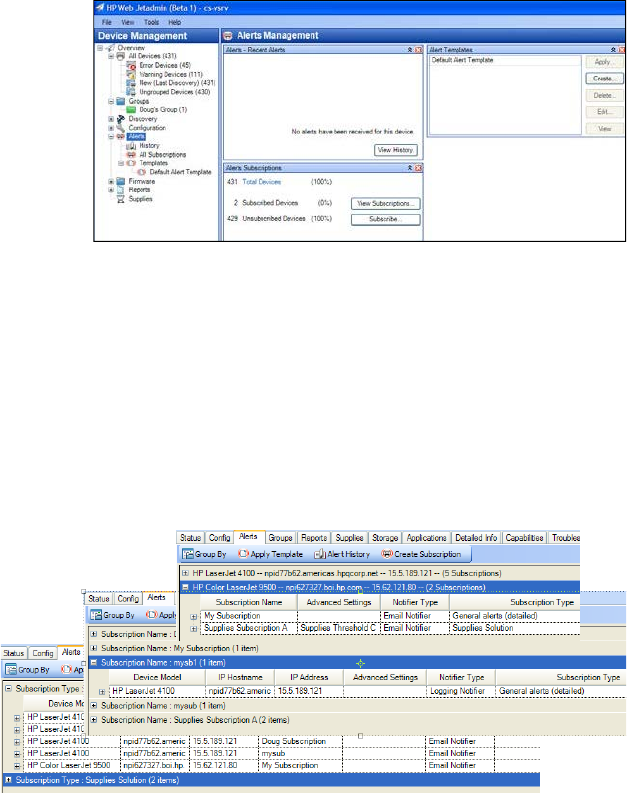
Task: Click the Reports document icon in tree
Action: tap(121, 190)
